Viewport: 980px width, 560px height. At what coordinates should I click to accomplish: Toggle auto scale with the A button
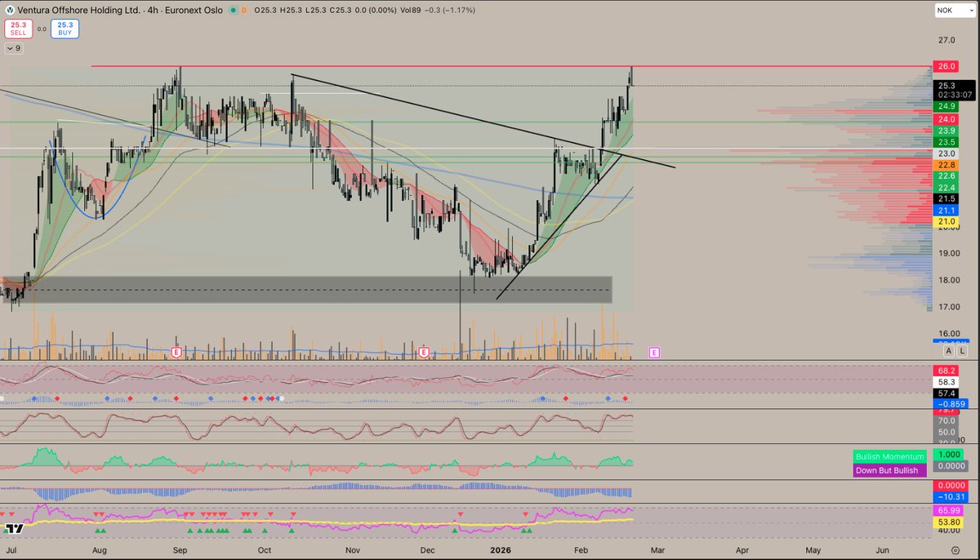click(x=948, y=350)
